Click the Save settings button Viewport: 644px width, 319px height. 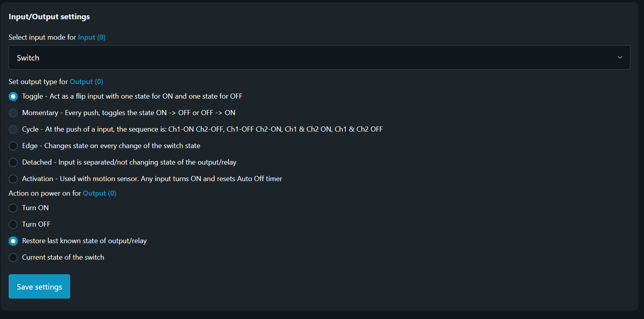[39, 286]
